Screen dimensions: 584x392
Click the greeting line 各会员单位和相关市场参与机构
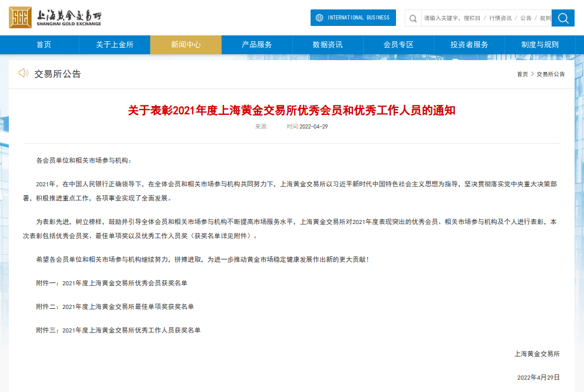84,160
